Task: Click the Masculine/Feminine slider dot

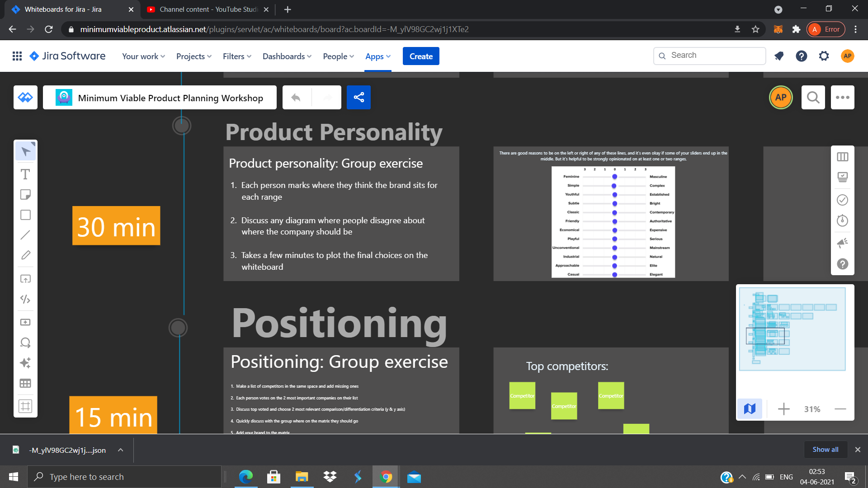Action: coord(614,177)
